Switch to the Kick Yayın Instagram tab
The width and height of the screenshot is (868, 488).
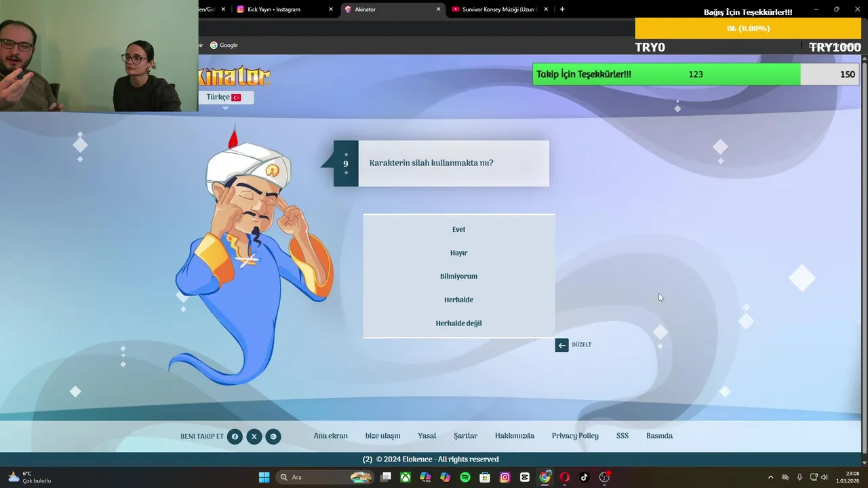[x=285, y=9]
